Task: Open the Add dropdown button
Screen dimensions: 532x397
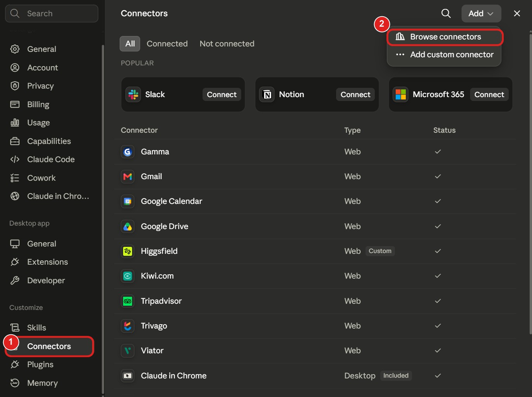Action: point(481,14)
